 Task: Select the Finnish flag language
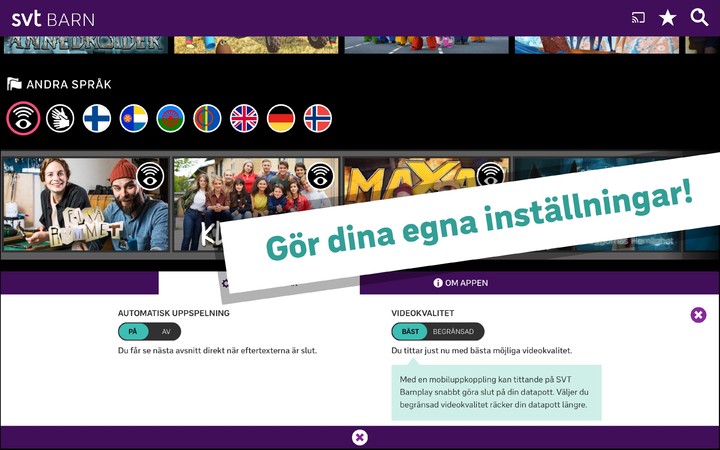tap(97, 118)
